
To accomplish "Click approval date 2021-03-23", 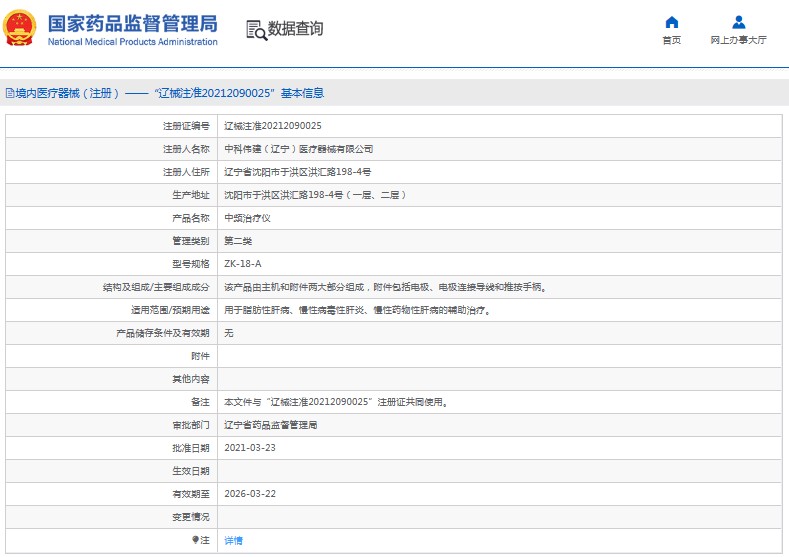I will [x=250, y=448].
